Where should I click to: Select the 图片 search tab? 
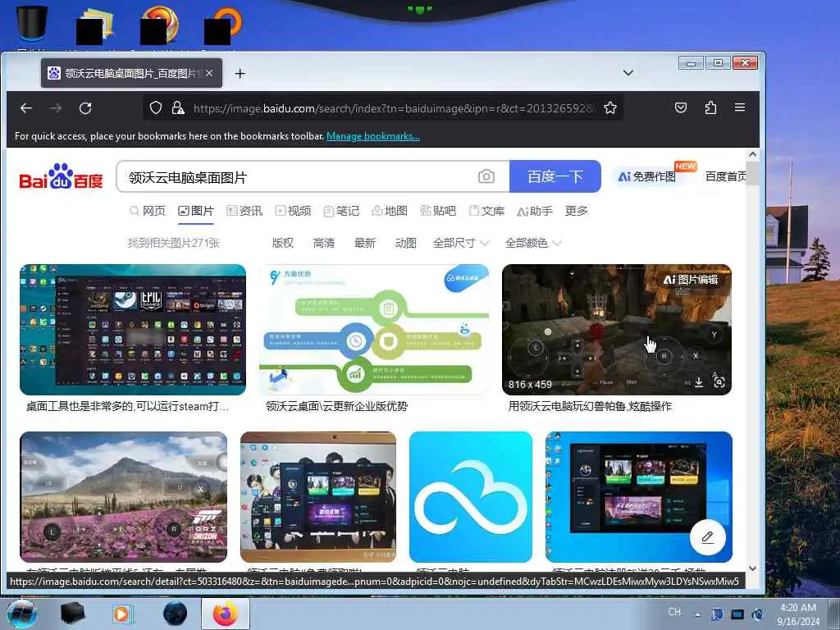pos(196,211)
